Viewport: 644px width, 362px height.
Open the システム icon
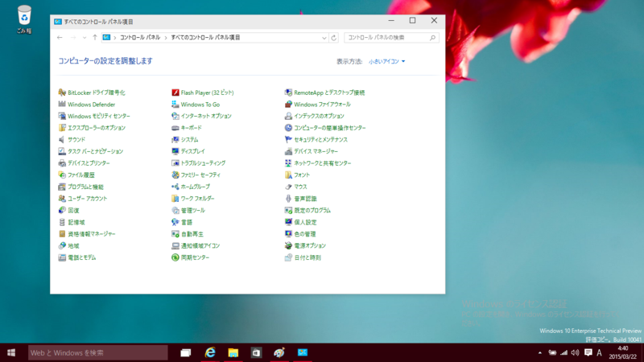(175, 139)
